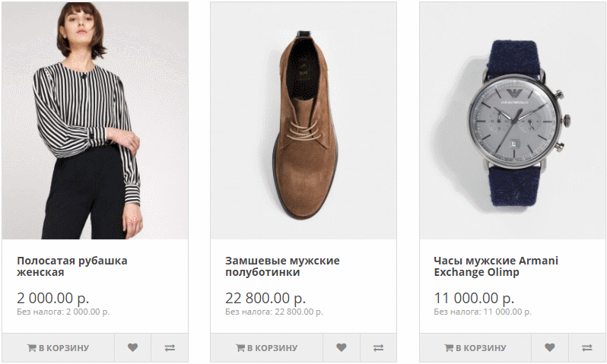Screen dimensions: 607x364
Task: Click the 2 000.00 р. shirt price
Action: [52, 297]
